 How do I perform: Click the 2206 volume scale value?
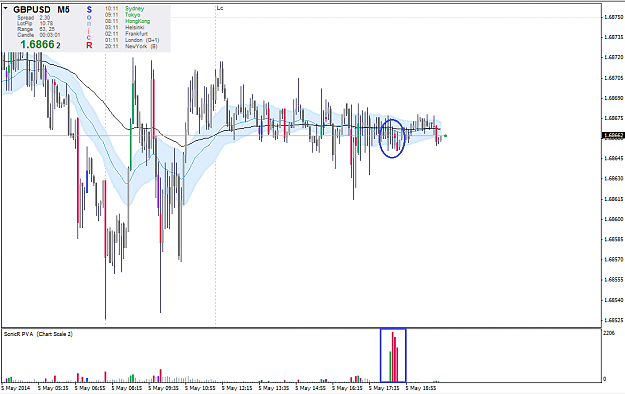tap(609, 333)
